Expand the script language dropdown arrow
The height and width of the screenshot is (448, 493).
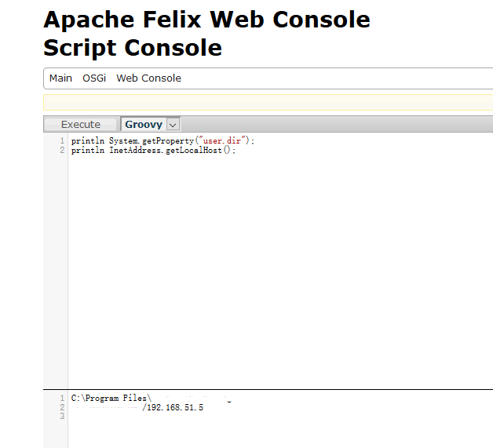[x=173, y=124]
